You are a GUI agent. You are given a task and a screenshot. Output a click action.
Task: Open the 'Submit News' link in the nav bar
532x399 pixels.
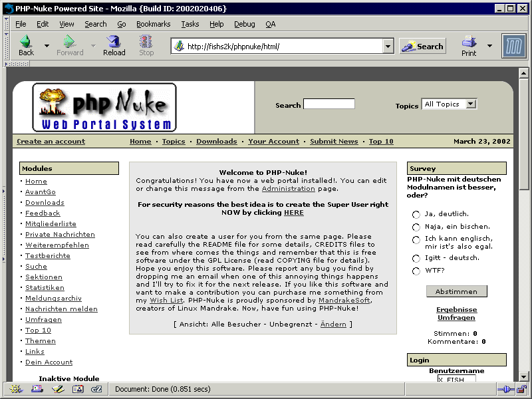point(334,142)
